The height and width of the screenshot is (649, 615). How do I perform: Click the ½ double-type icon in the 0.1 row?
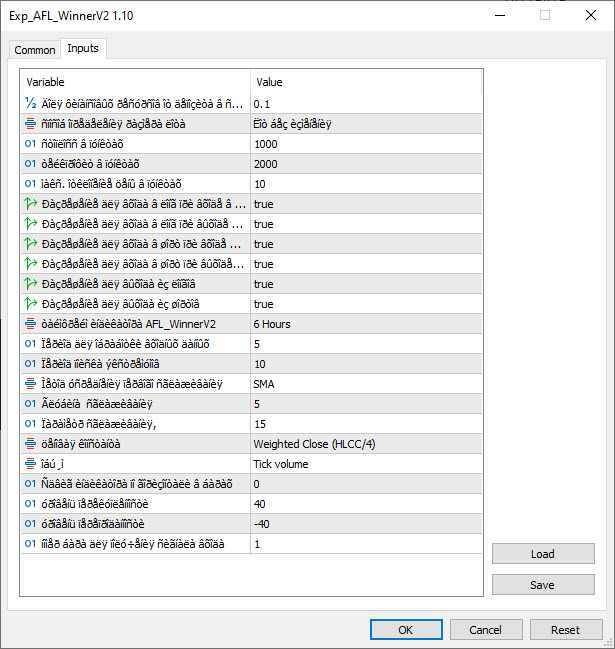31,104
